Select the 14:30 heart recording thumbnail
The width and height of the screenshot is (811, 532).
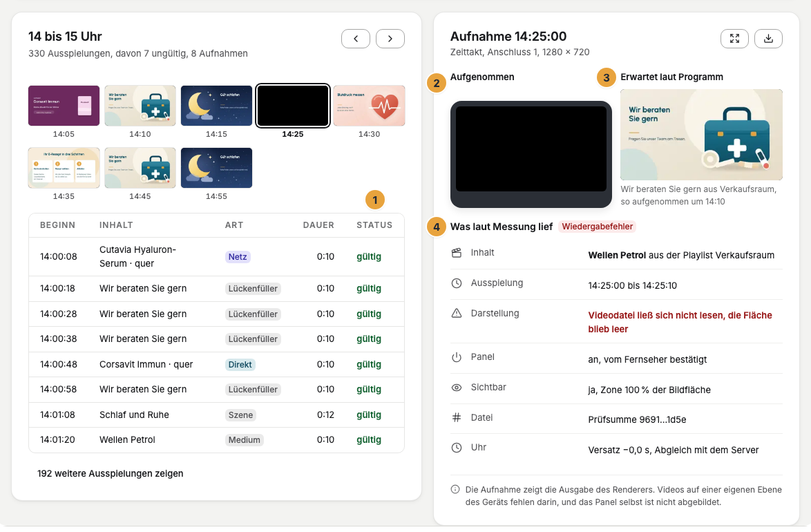click(370, 106)
